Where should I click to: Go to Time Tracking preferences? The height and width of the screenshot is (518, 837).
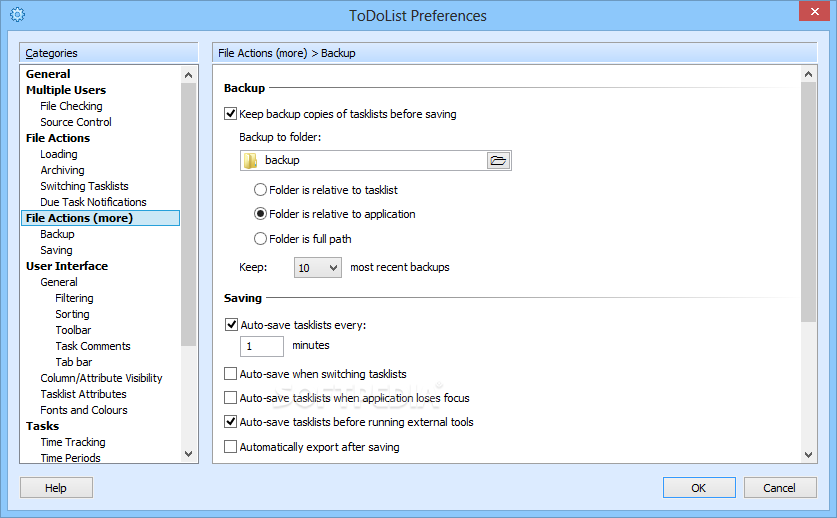tap(73, 442)
